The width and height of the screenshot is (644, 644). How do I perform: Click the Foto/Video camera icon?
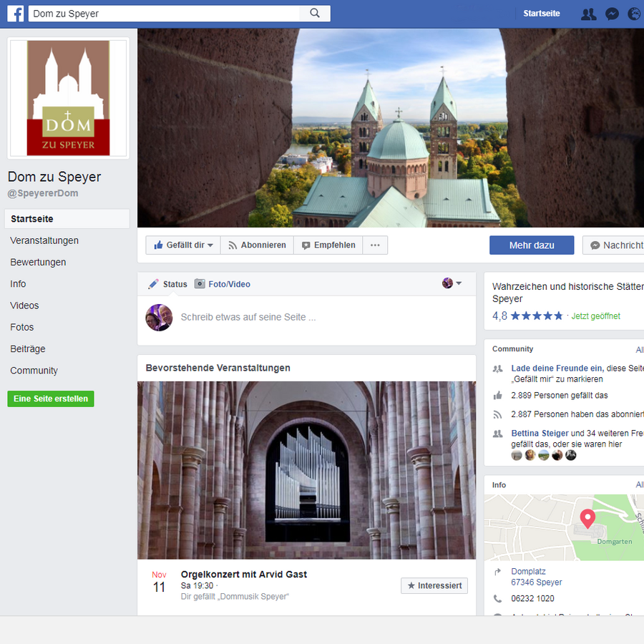point(200,284)
